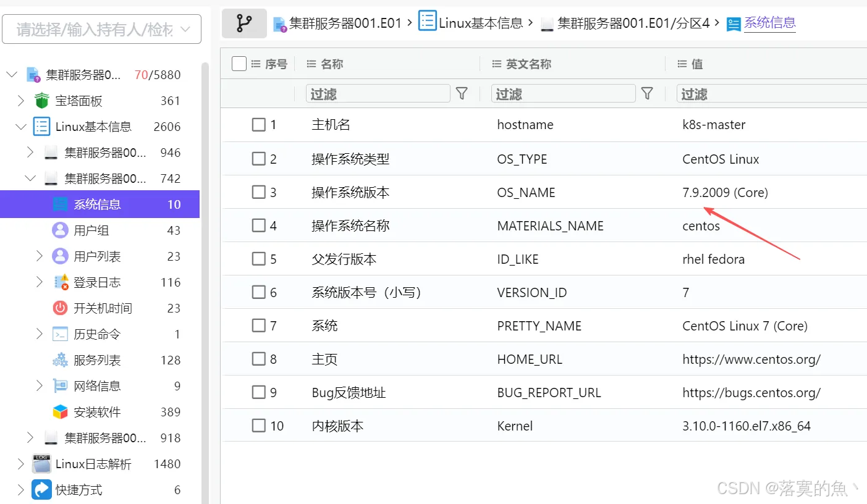The width and height of the screenshot is (867, 504).
Task: Click the 英文名称 column filter input
Action: coord(564,94)
